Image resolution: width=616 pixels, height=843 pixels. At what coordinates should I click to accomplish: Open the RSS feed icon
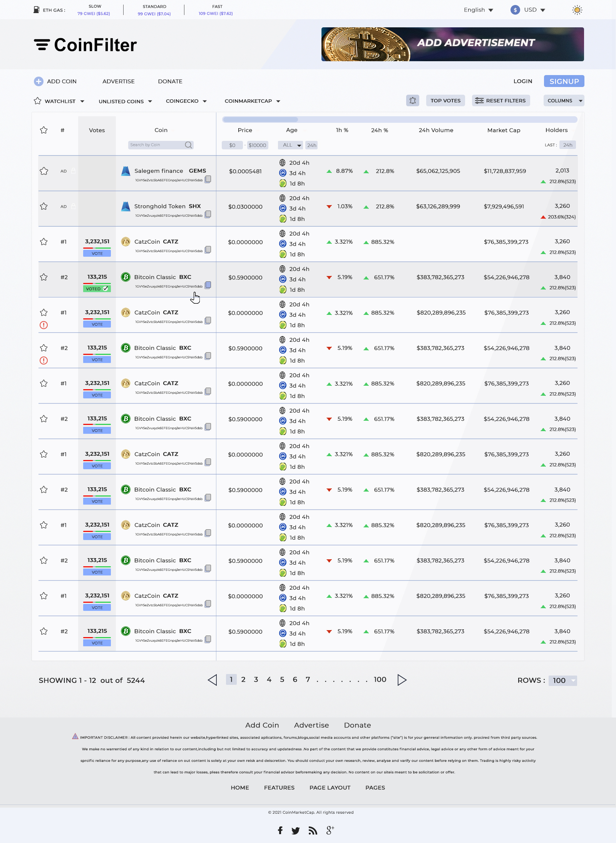[x=313, y=831]
